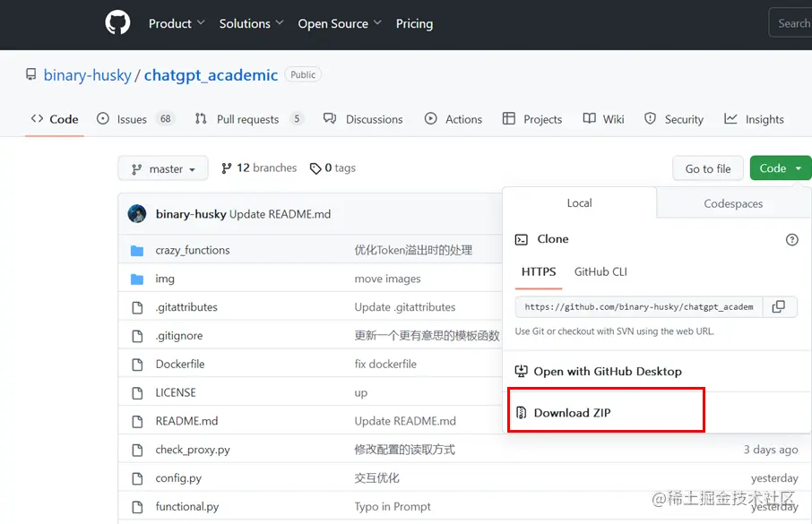Click the tag icon next to 0 tags
The image size is (812, 524).
coord(315,168)
